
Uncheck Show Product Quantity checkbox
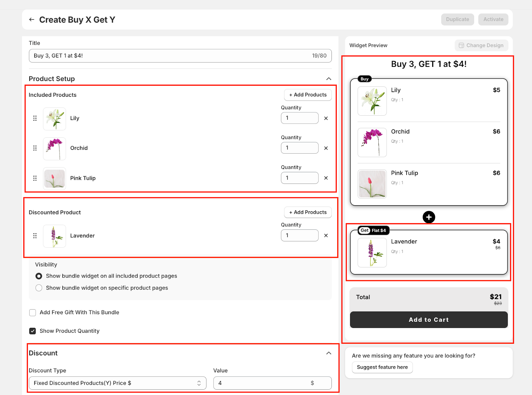tap(33, 331)
